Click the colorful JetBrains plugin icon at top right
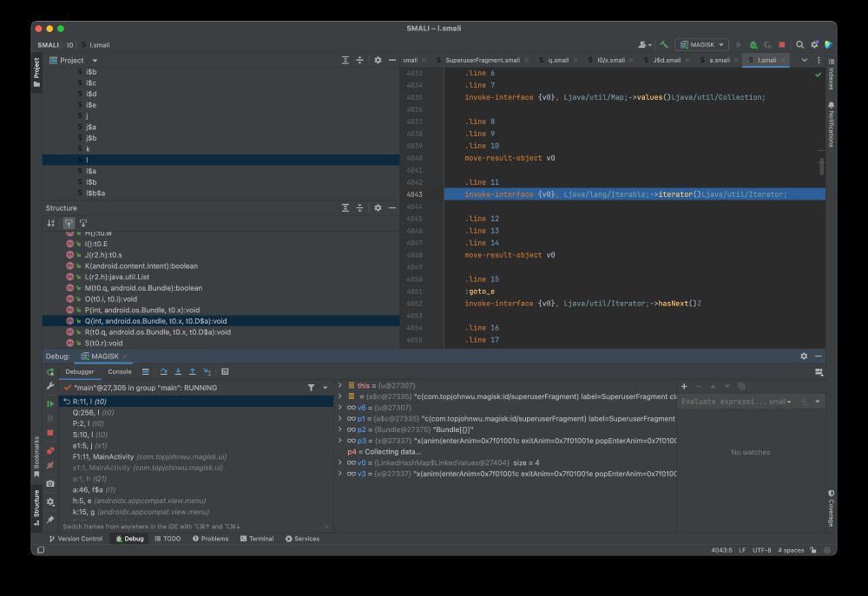This screenshot has height=596, width=868. [829, 45]
